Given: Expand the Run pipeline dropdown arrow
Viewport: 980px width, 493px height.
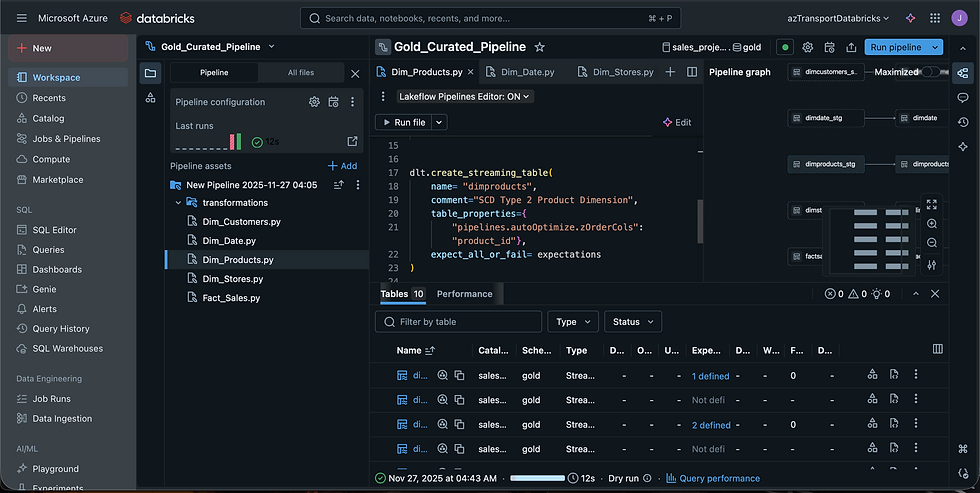Looking at the screenshot, I should pos(936,47).
